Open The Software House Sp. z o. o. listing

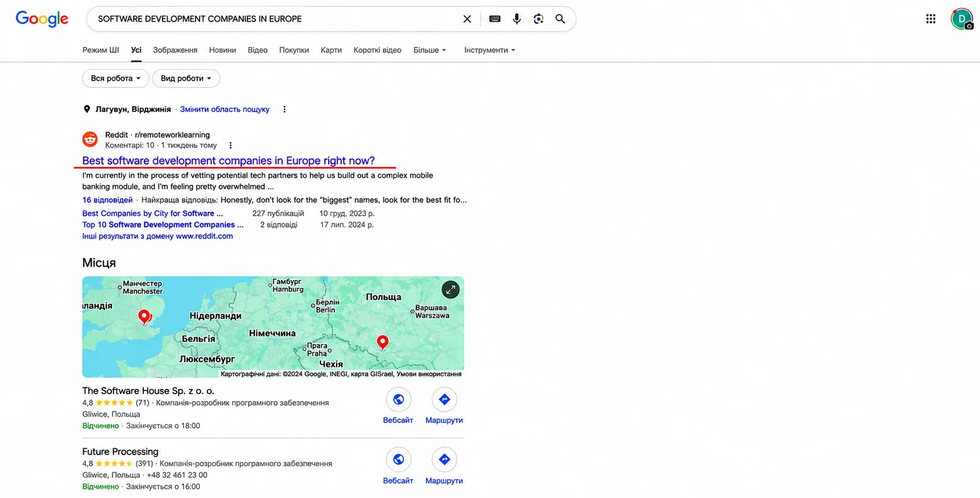click(148, 391)
